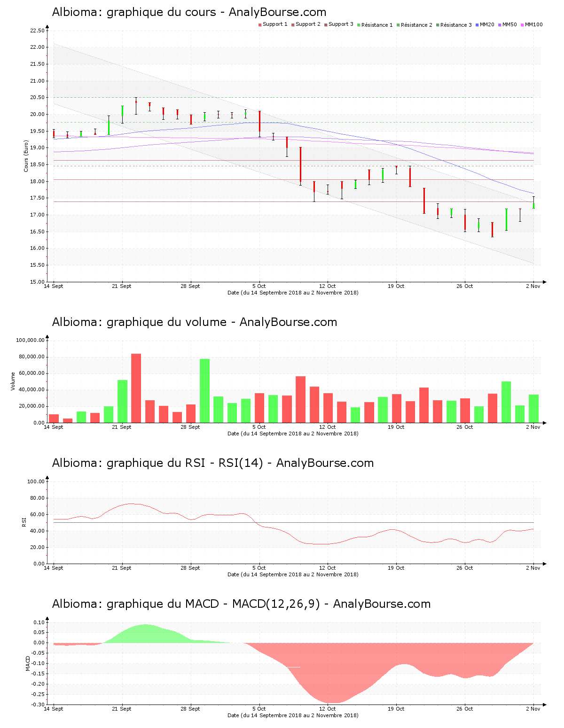Click the 0.10 MACD axis value

click(39, 622)
